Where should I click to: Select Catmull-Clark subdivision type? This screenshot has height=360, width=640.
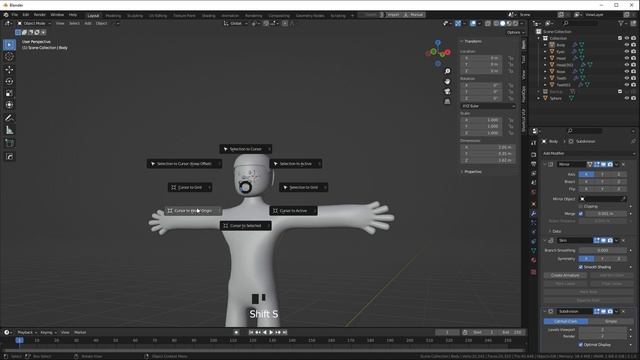[566, 321]
